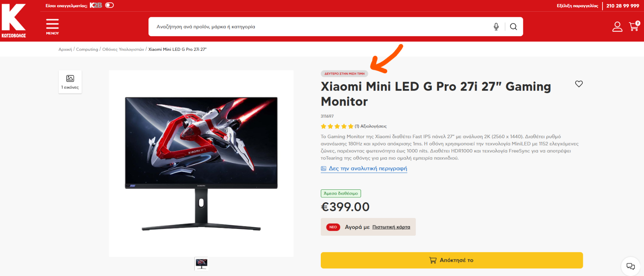Open the (1) Αξιολογήσεις star reviews
Screen dimensions: 644x276
point(353,126)
